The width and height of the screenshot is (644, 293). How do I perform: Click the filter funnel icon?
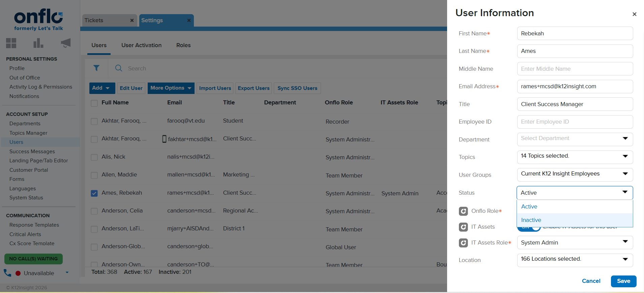pos(96,68)
